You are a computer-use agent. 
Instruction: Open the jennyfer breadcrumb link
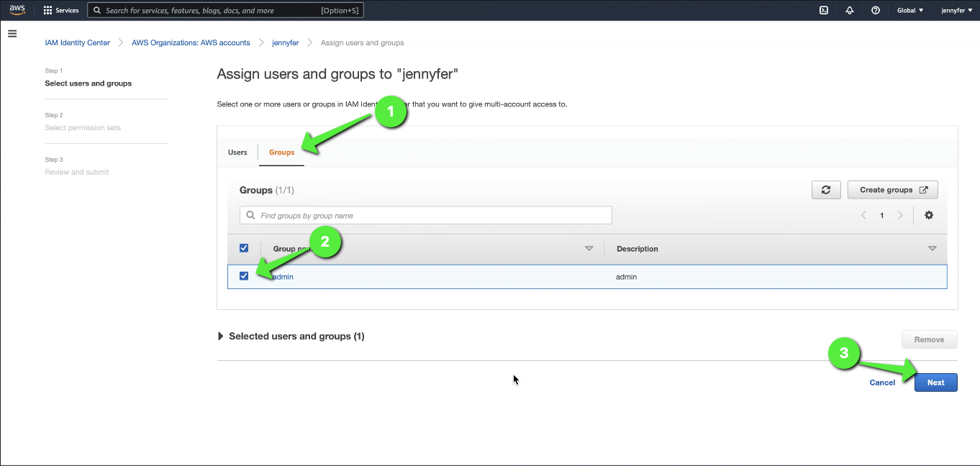point(286,43)
